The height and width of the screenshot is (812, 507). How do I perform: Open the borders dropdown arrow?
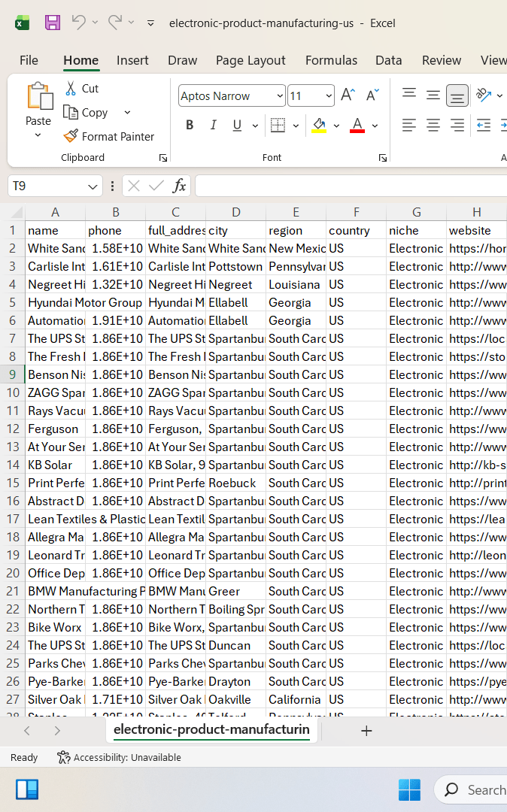point(296,126)
